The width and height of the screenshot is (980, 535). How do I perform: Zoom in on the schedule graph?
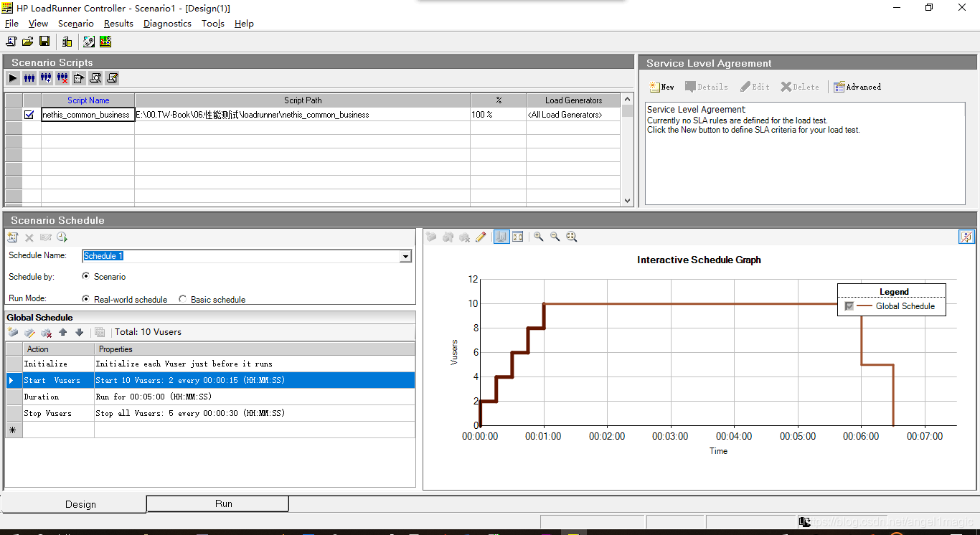pos(538,237)
